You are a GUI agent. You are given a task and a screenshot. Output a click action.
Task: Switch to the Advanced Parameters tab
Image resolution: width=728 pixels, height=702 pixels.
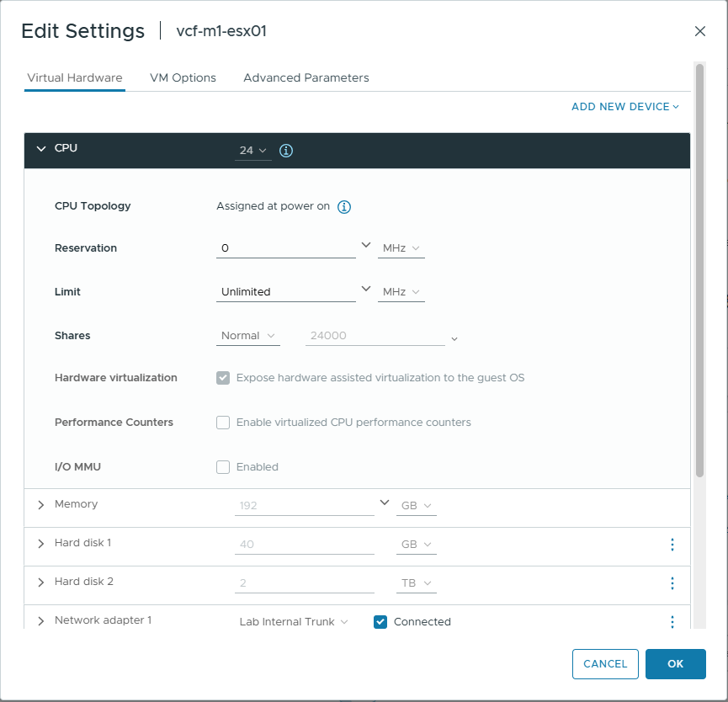(306, 78)
